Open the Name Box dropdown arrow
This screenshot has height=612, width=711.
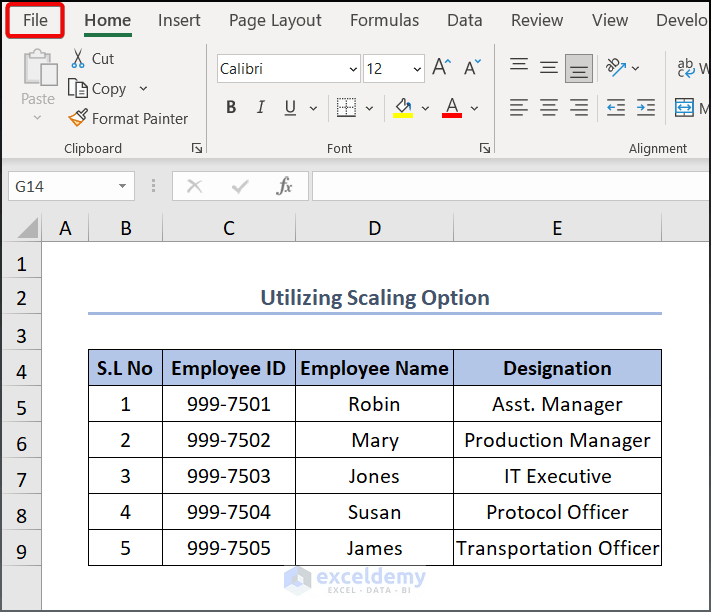[122, 186]
